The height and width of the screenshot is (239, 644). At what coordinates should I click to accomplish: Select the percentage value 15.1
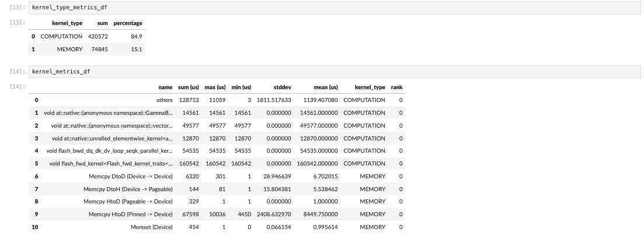[x=137, y=49]
